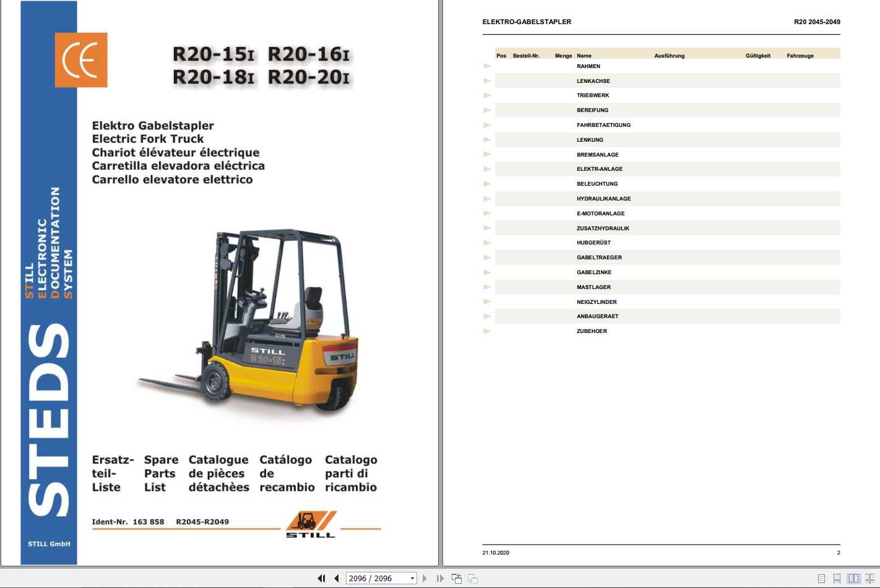Select the BELEUCHTUNG text
The width and height of the screenshot is (880, 588).
(x=597, y=184)
